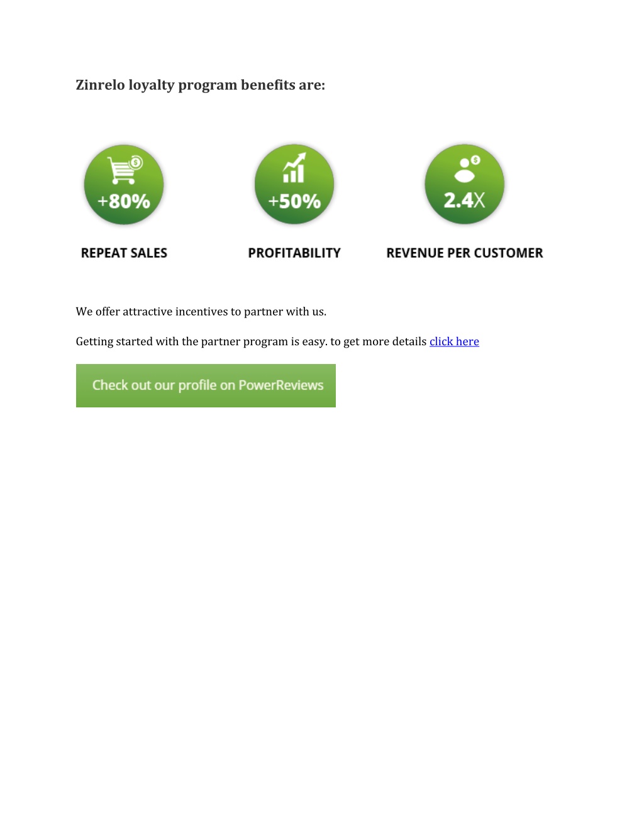
Task: Click the dollar coin above the cart
Action: [x=136, y=163]
